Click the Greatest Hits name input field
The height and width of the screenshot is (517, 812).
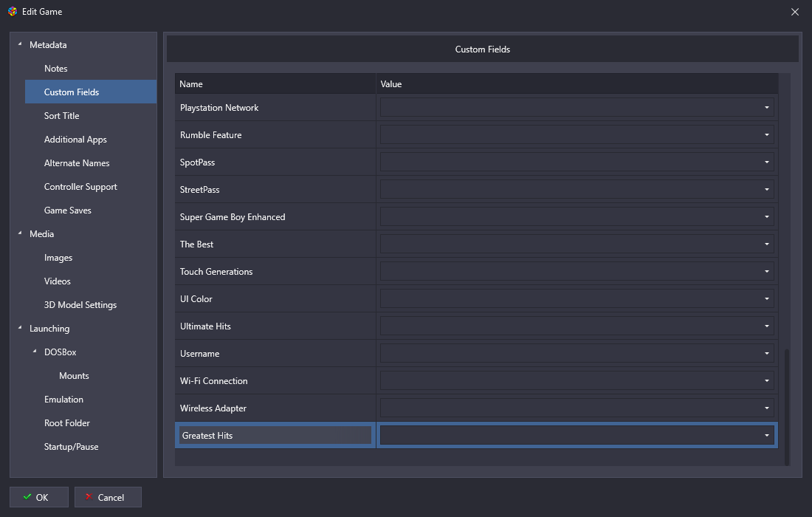(x=275, y=435)
